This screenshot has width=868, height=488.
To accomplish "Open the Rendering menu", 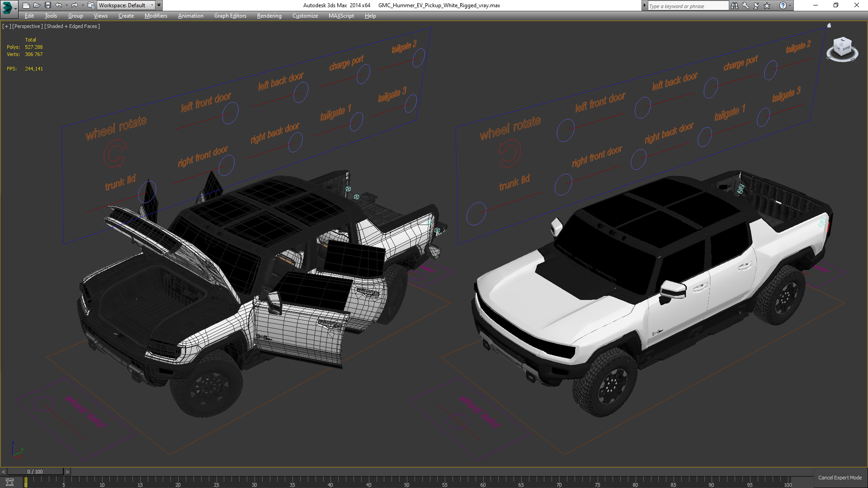I will (269, 16).
